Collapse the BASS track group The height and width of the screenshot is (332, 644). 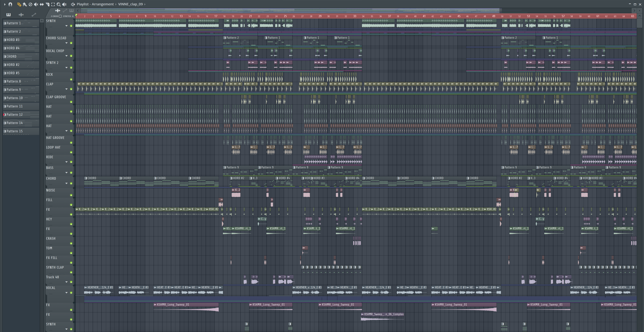66,173
